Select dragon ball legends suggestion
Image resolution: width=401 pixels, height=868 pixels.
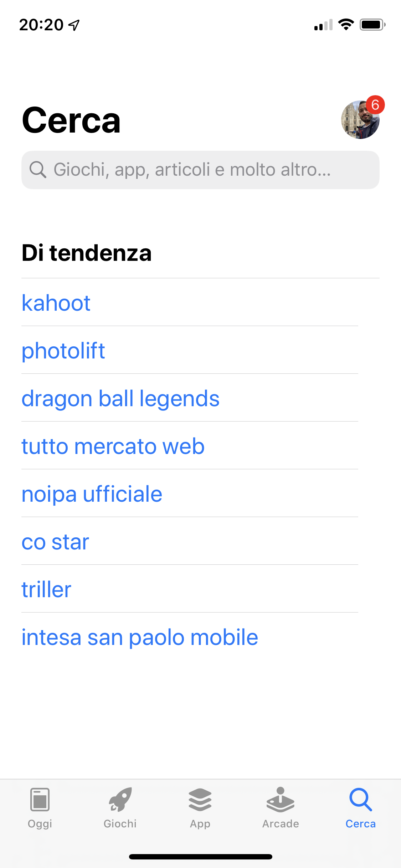coord(120,398)
